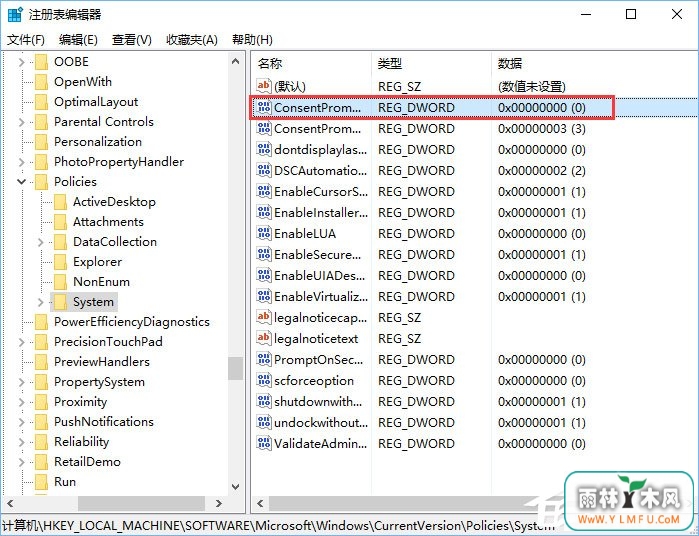
Task: Select the OptimalLayout folder icon
Action: [41, 102]
